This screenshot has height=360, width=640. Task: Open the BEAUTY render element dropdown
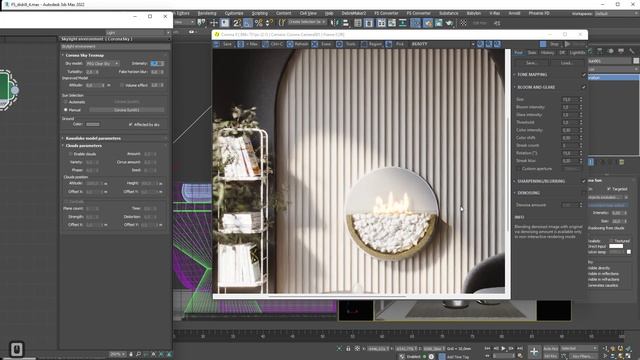click(442, 44)
